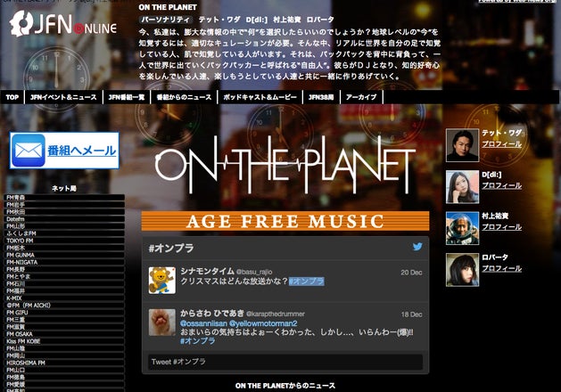This screenshot has height=392, width=561.
Task: Click からさわ ひであき's avatar image
Action: (x=161, y=322)
